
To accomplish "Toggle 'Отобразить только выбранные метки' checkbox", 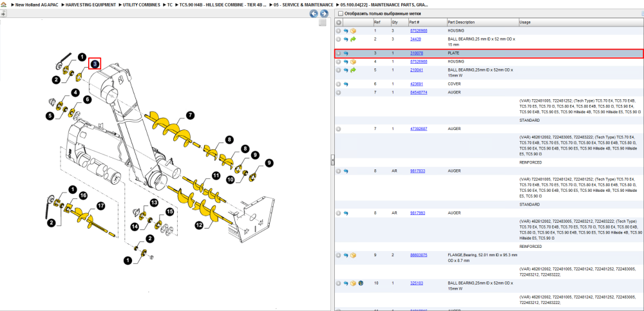I will tap(340, 13).
